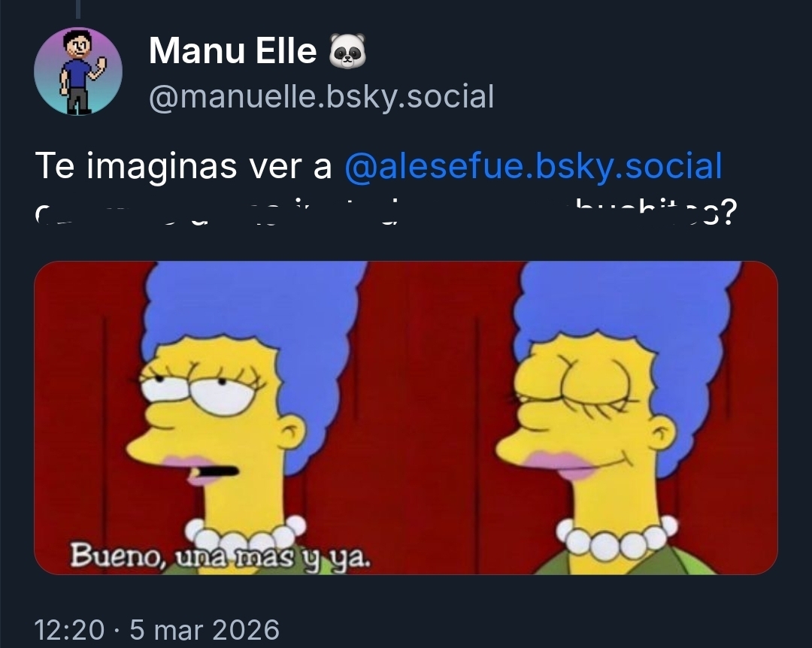Open Manu Elle's pixel-art profile avatar
This screenshot has width=812, height=648.
point(78,71)
